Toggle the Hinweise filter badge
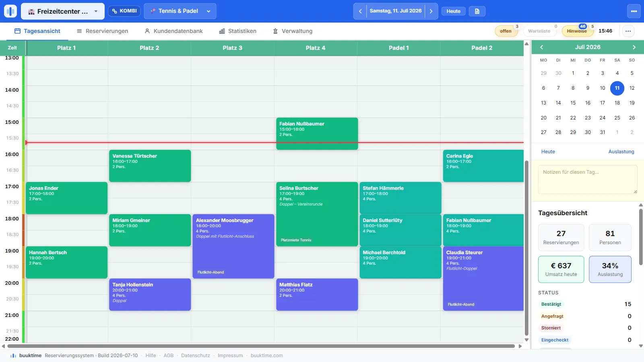Viewport: 644px width, 362px height. [x=577, y=31]
